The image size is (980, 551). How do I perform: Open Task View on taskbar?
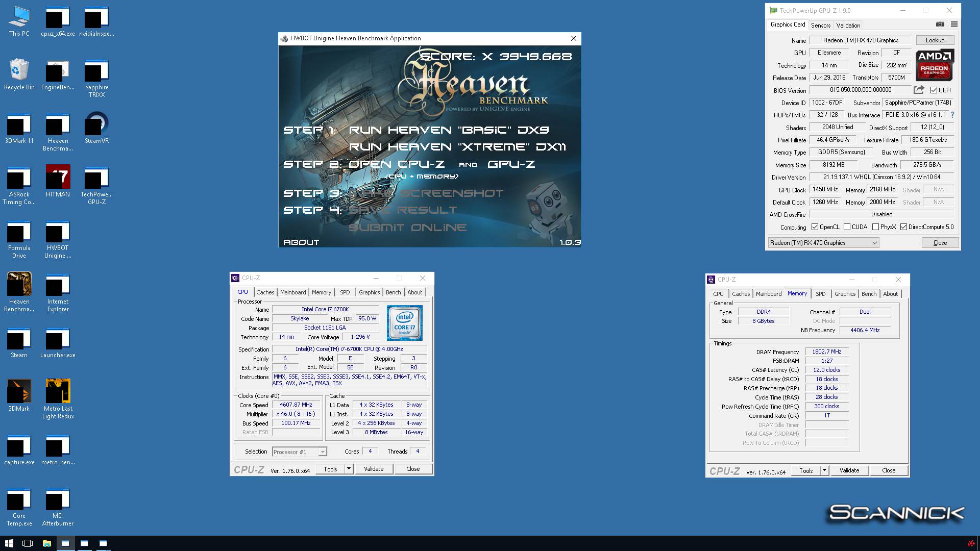coord(28,543)
